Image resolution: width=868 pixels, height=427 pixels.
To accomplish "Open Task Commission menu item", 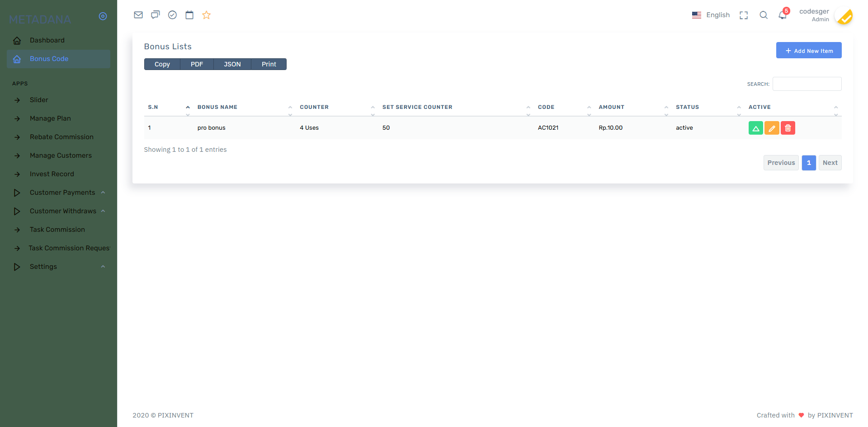I will point(58,230).
